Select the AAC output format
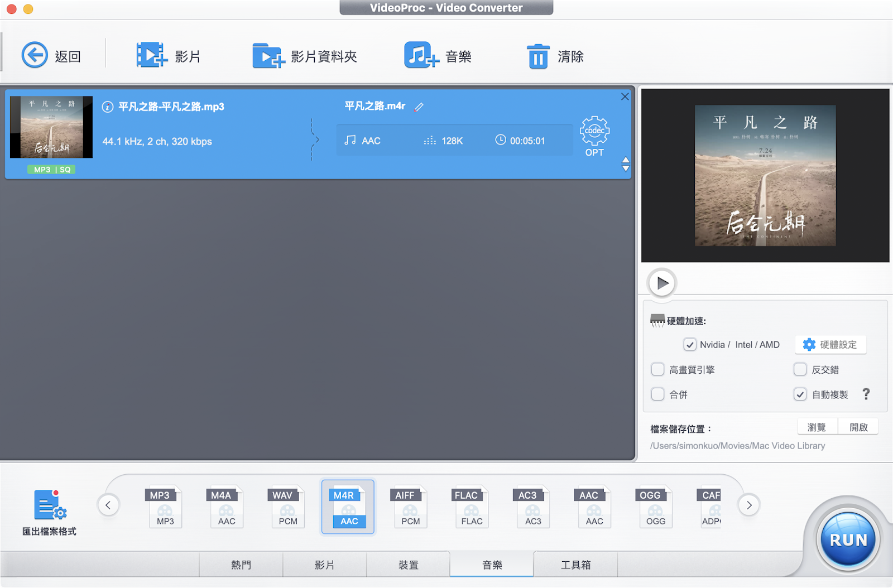 click(x=594, y=507)
